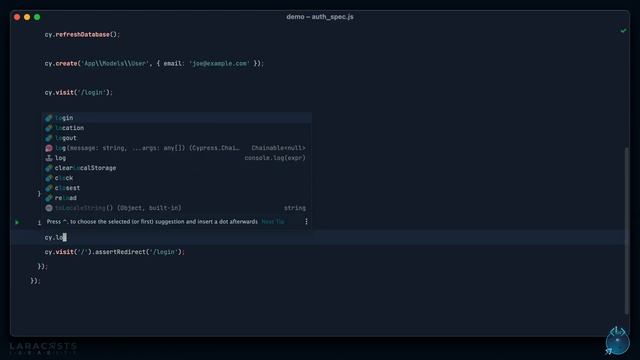This screenshot has height=360, width=640.
Task: Pick the log(message: string) Cypress suggestion
Action: click(177, 148)
